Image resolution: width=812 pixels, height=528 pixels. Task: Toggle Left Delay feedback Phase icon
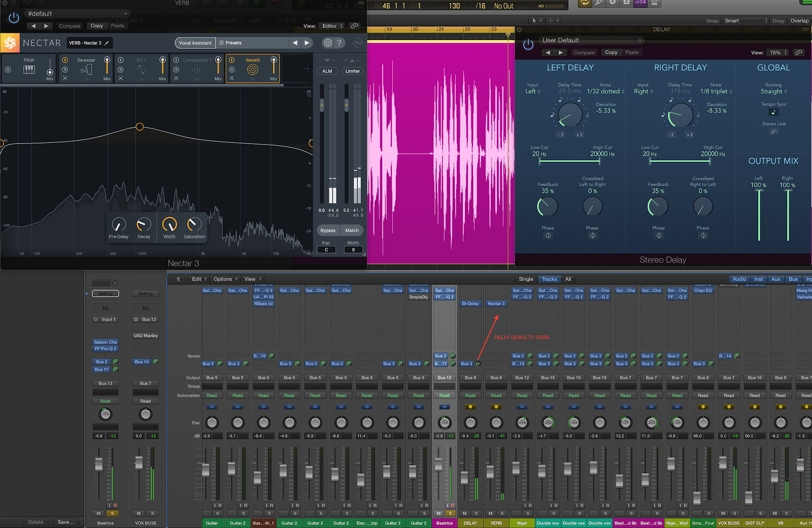[548, 235]
